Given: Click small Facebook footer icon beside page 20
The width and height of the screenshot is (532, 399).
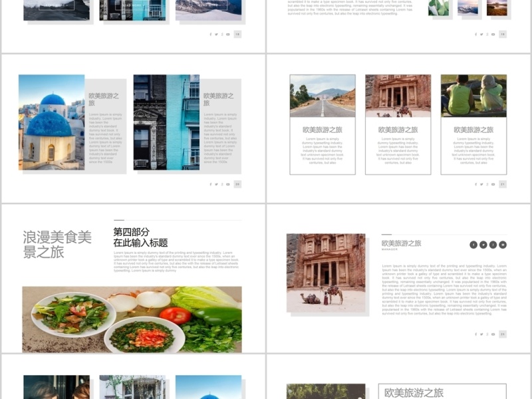Looking at the screenshot, I should click(x=211, y=184).
